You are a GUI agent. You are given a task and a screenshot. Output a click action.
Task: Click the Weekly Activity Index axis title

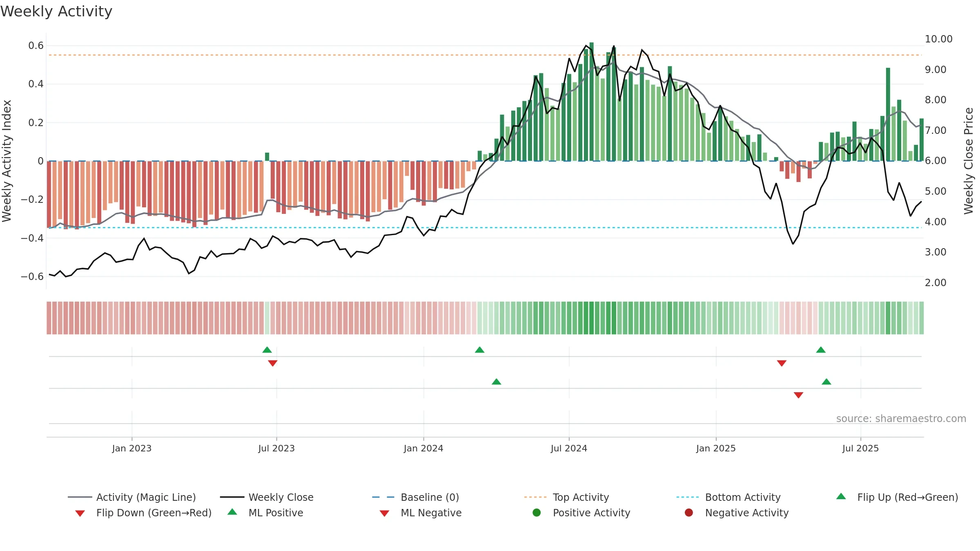click(7, 161)
